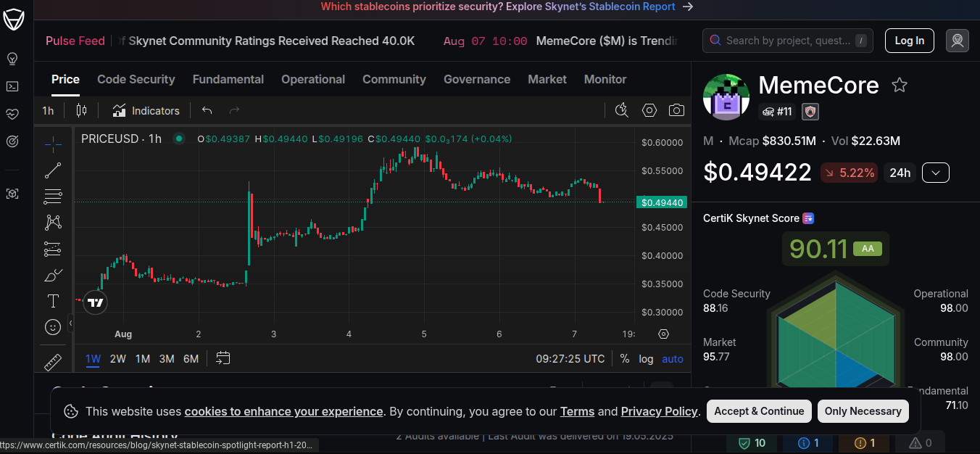Click Accept & Continue for cookies
The width and height of the screenshot is (980, 454).
(x=759, y=411)
